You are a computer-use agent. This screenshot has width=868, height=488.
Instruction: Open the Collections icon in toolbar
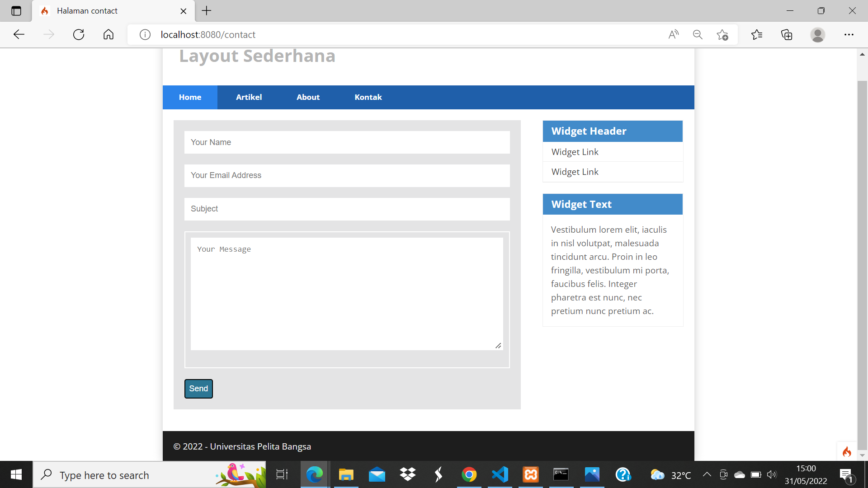click(x=787, y=35)
